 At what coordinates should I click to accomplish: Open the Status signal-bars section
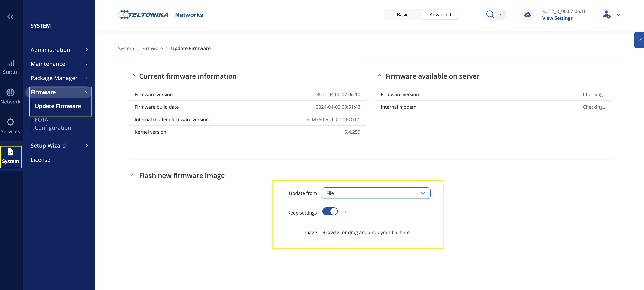[x=10, y=67]
